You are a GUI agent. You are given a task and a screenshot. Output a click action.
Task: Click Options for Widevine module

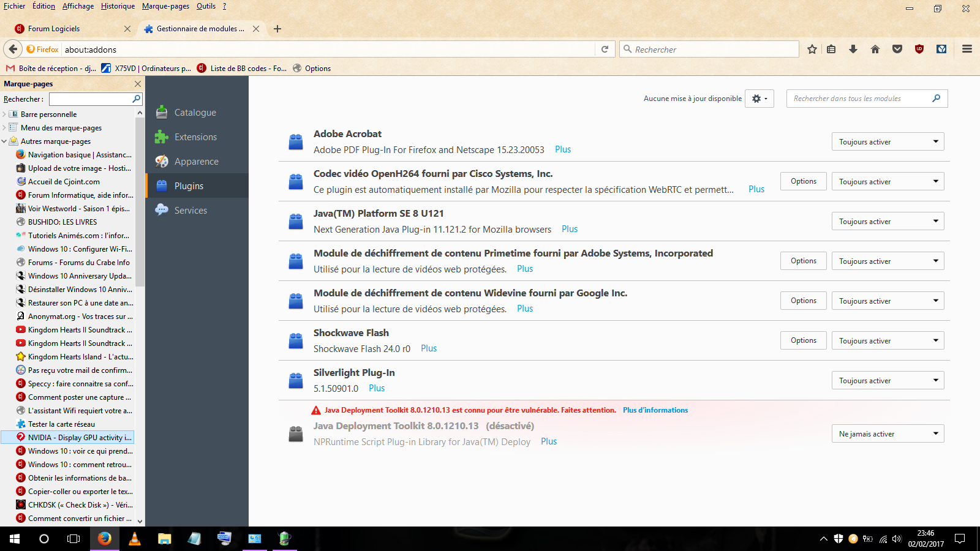[804, 301]
